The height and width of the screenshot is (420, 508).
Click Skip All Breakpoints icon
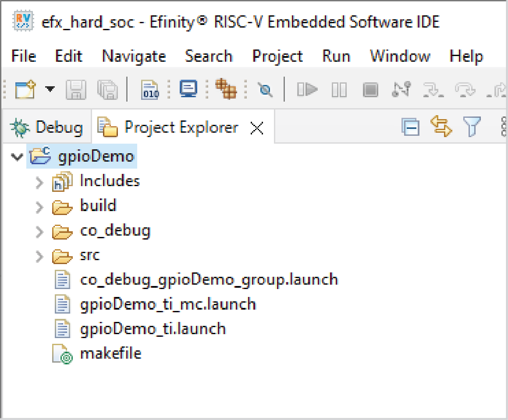pyautogui.click(x=265, y=90)
